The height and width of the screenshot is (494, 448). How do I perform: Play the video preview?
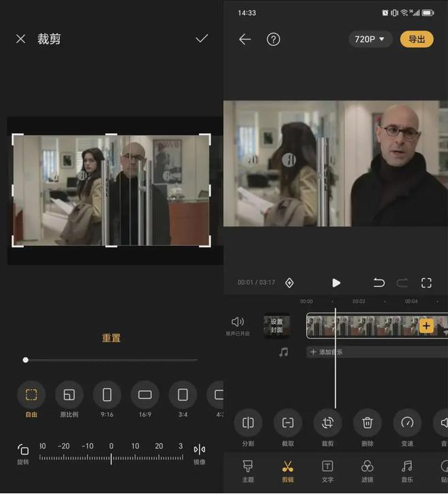(x=336, y=283)
